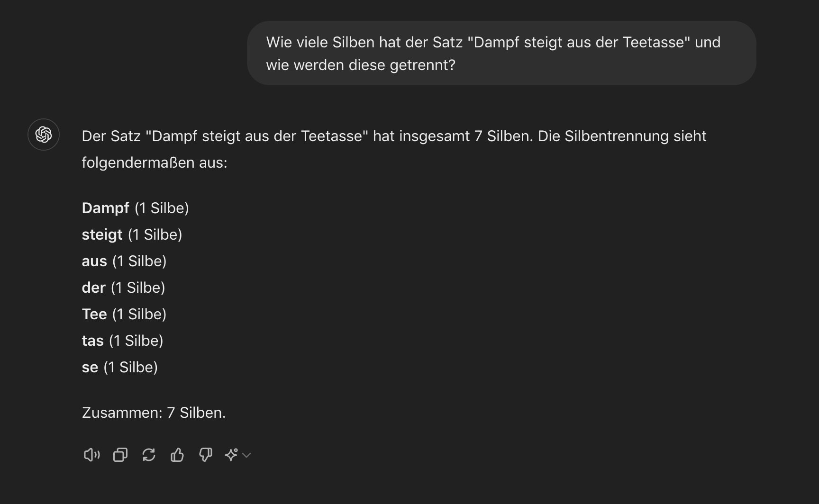Click the bold word "Dampf"

[105, 208]
